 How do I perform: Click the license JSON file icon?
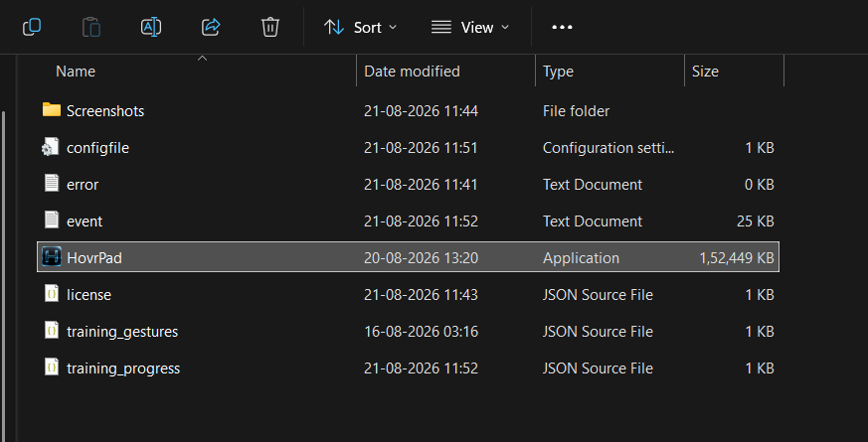pos(52,293)
